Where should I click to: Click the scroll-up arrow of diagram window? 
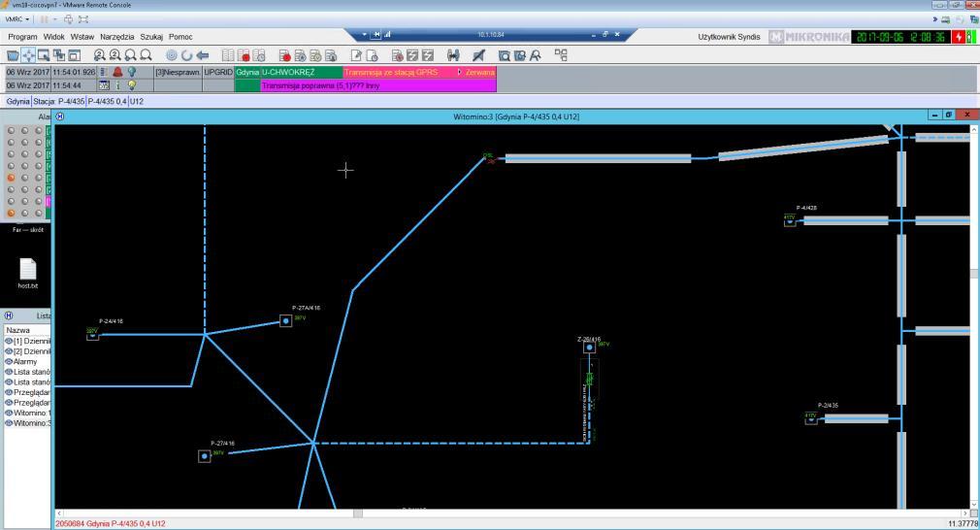click(974, 129)
